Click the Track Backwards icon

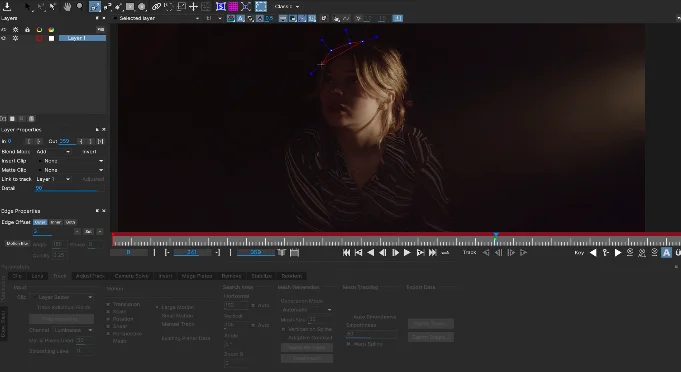(486, 252)
